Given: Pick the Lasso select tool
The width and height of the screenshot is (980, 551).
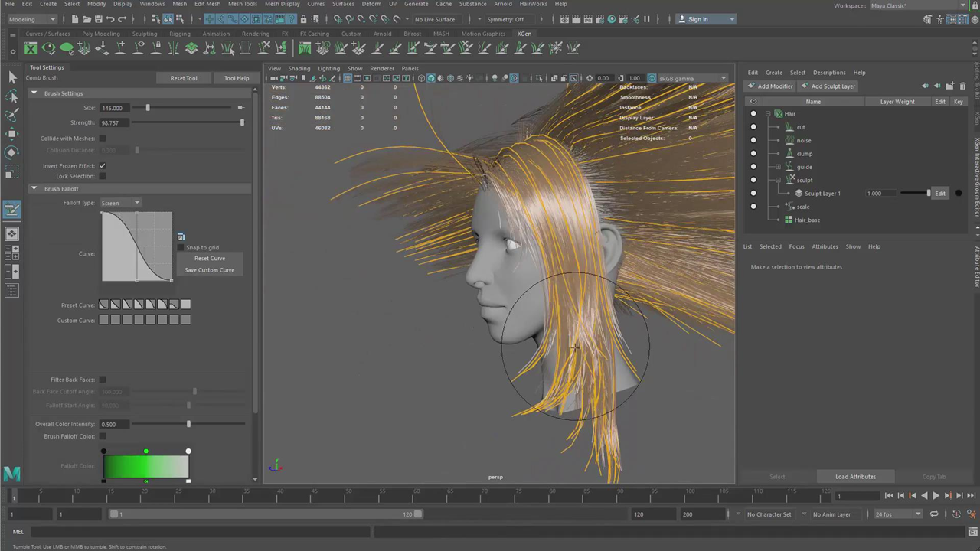Looking at the screenshot, I should click(x=12, y=96).
